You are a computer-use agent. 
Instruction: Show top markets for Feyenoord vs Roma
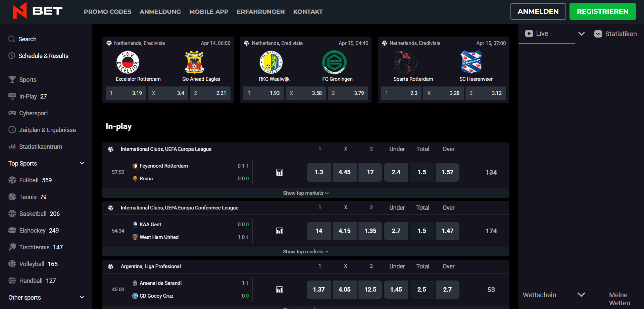(x=306, y=193)
